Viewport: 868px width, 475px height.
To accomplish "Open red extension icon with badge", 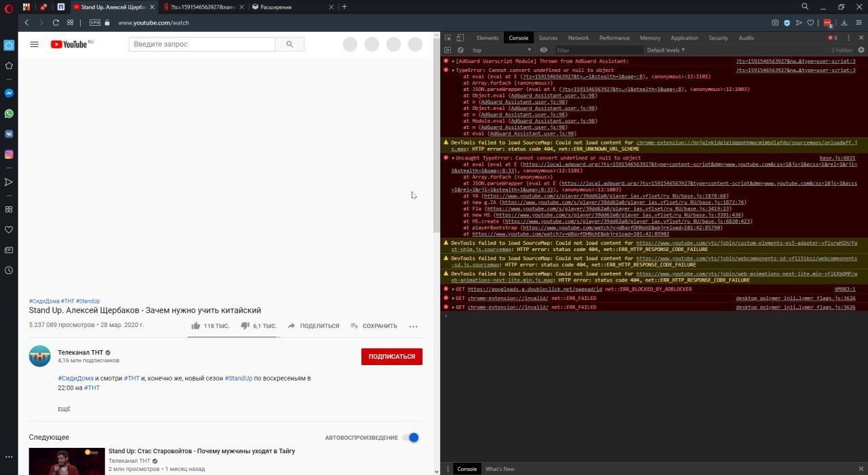I will pos(828,23).
